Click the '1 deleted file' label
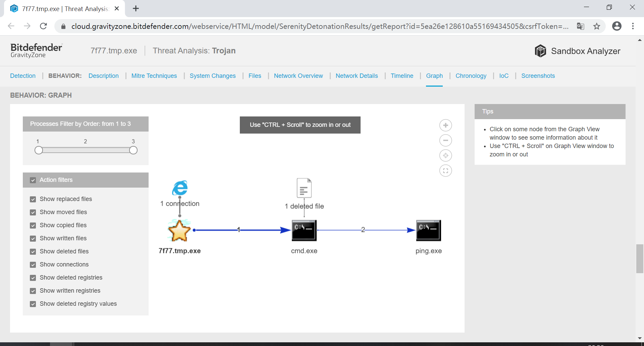 [x=304, y=206]
